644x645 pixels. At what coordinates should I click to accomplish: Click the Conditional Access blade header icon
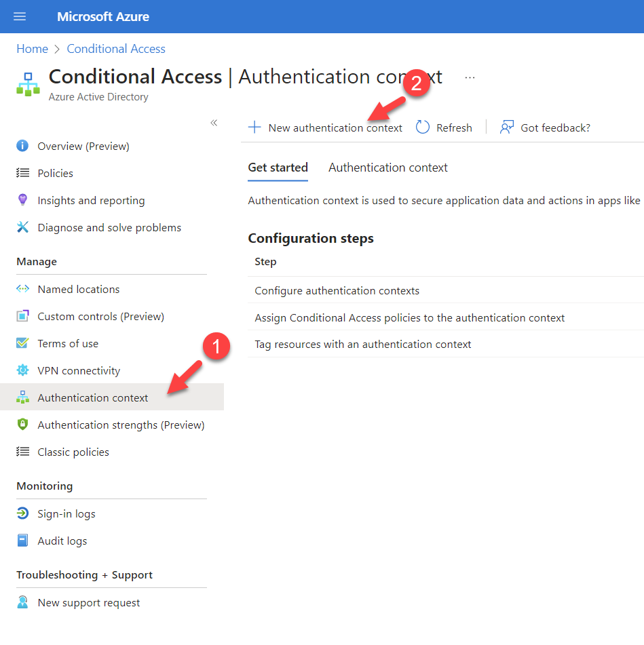click(28, 84)
